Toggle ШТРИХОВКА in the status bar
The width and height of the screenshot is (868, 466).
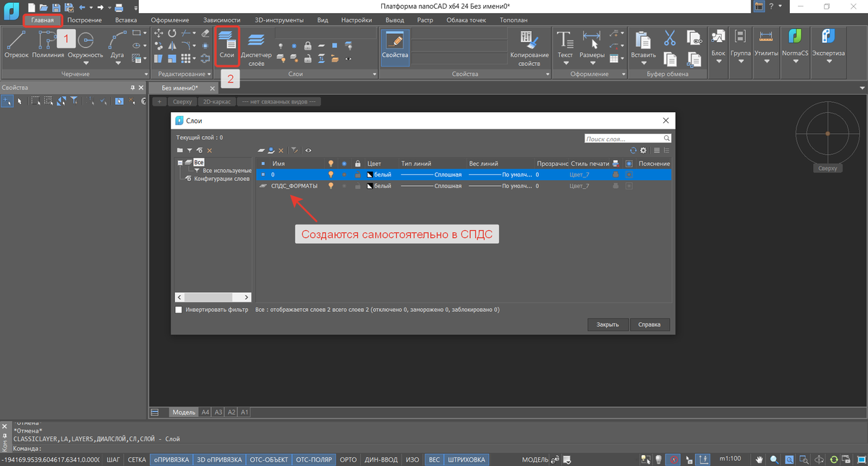point(466,459)
